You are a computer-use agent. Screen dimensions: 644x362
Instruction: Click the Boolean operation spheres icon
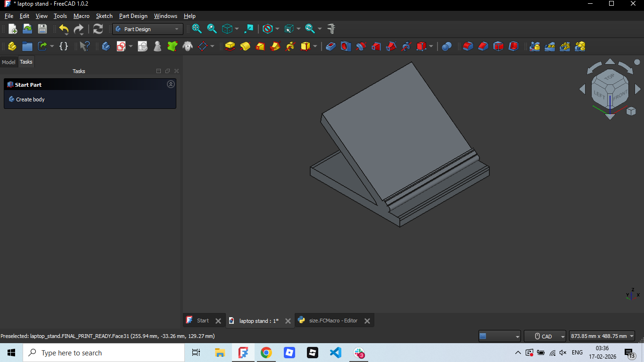pyautogui.click(x=447, y=46)
